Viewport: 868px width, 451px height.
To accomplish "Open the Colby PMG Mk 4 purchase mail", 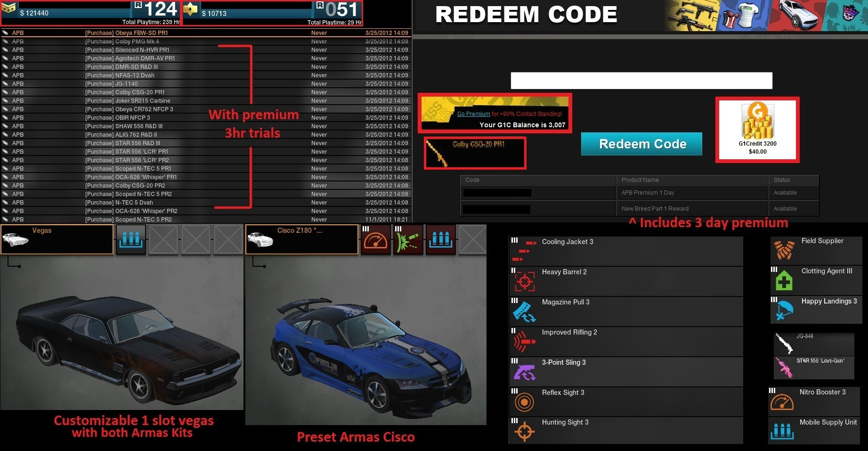I will (x=206, y=41).
